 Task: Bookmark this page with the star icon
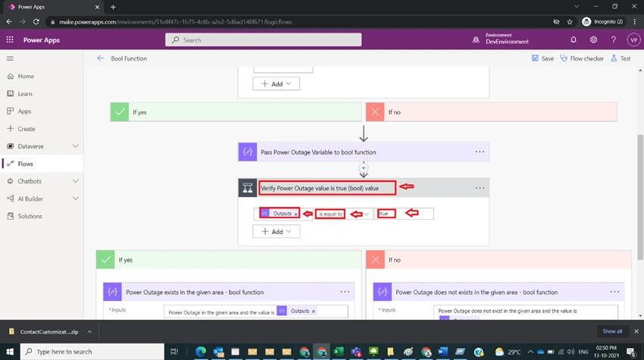pyautogui.click(x=570, y=22)
